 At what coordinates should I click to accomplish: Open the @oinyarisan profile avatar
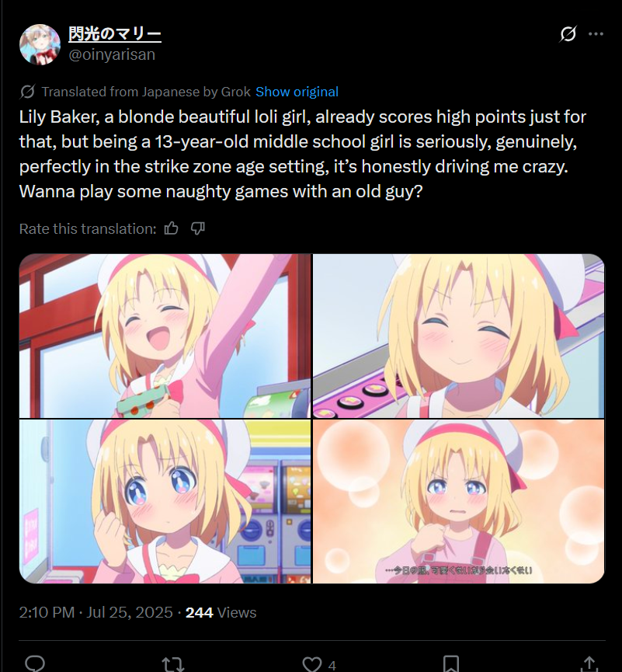(40, 44)
